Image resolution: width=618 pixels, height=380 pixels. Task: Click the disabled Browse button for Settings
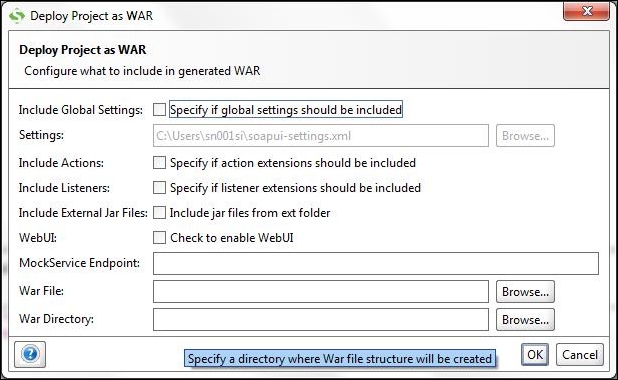click(525, 136)
